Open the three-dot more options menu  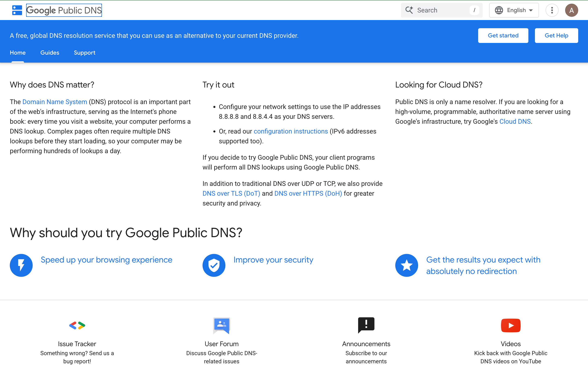click(x=552, y=10)
